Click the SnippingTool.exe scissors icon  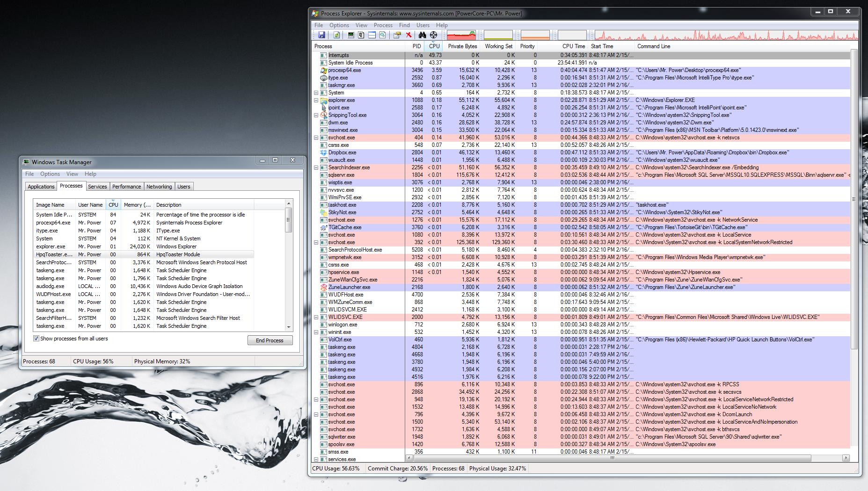click(x=323, y=115)
